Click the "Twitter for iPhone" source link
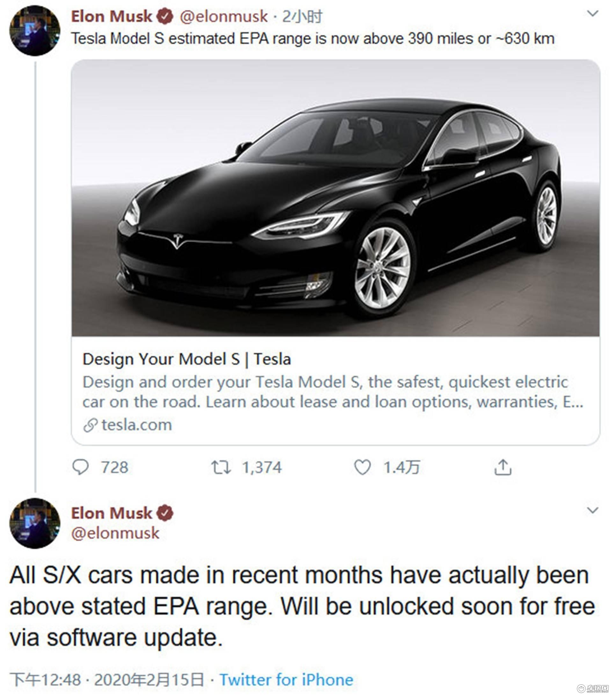Screen dimensions: 612x700 (286, 680)
